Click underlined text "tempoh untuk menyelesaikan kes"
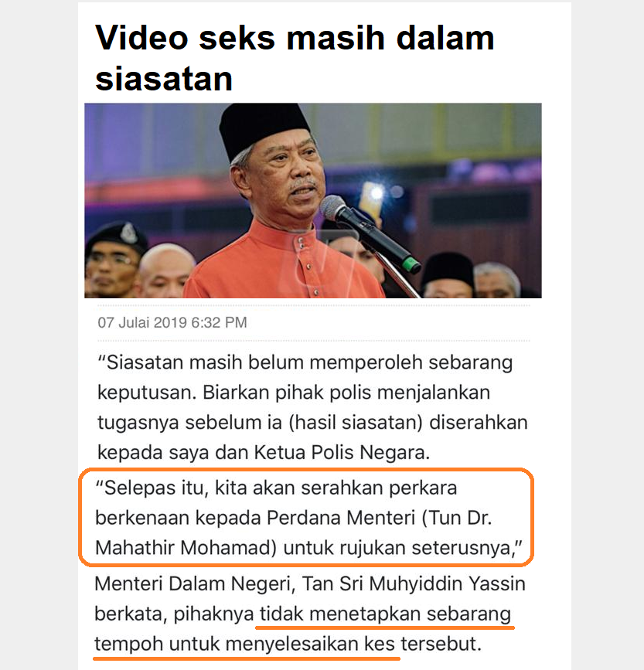The image size is (644, 670). pyautogui.click(x=244, y=644)
